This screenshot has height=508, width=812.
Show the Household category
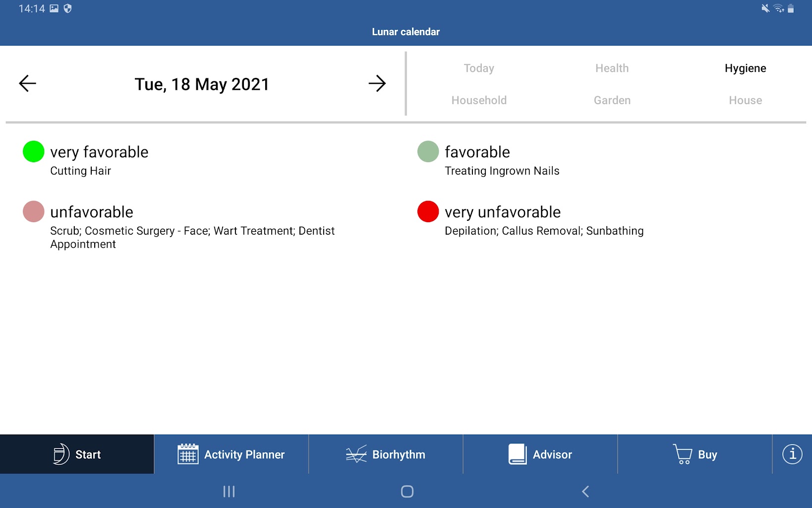coord(479,100)
